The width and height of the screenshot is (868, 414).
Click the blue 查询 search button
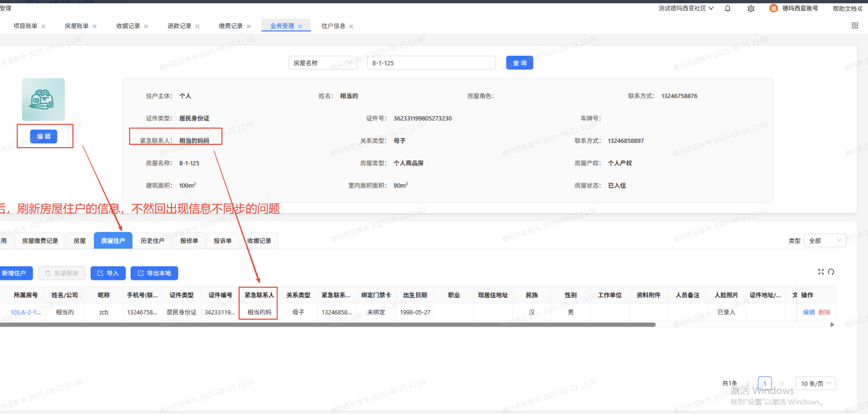click(519, 63)
